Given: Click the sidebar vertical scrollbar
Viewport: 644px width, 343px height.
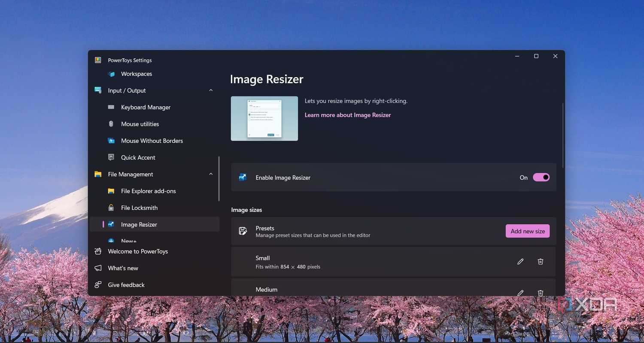Looking at the screenshot, I should point(219,178).
